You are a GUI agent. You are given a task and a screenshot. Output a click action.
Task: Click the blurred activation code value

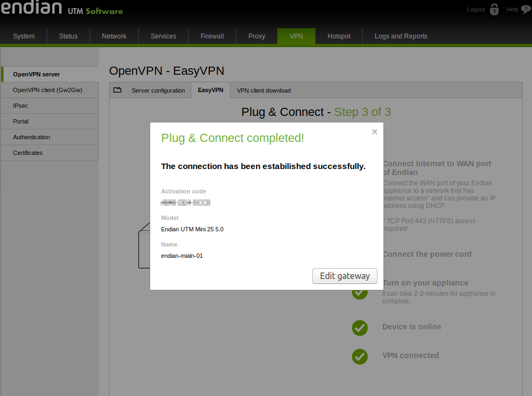[185, 203]
